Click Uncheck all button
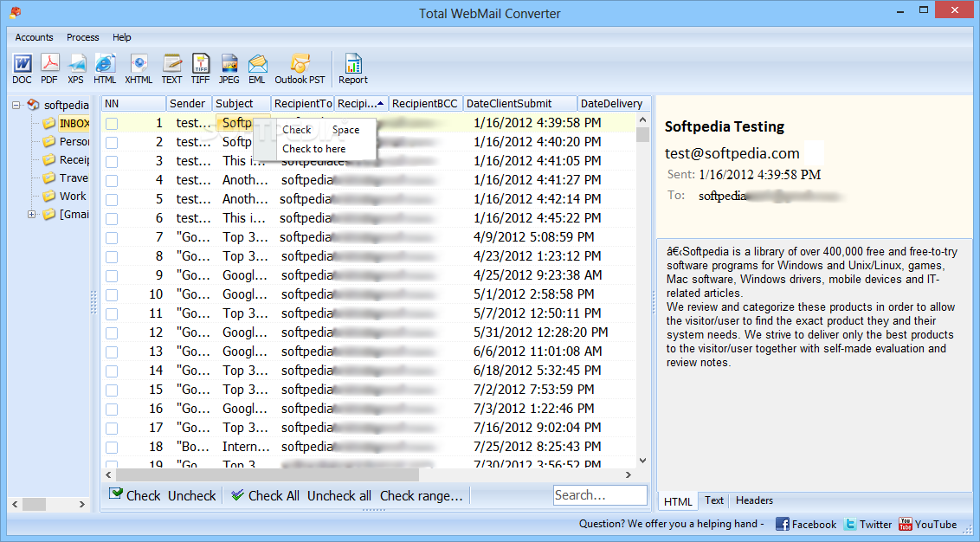Screen dimensions: 980x542 (x=339, y=496)
